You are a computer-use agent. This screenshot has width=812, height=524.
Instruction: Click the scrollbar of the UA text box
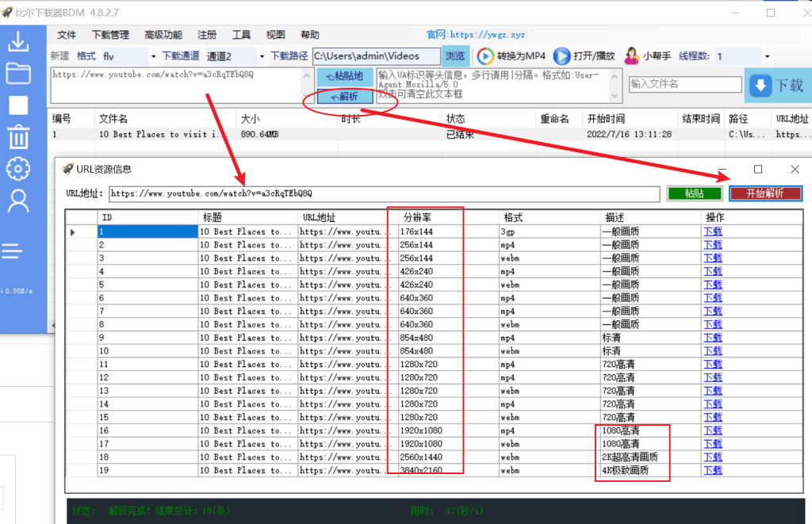coord(615,86)
